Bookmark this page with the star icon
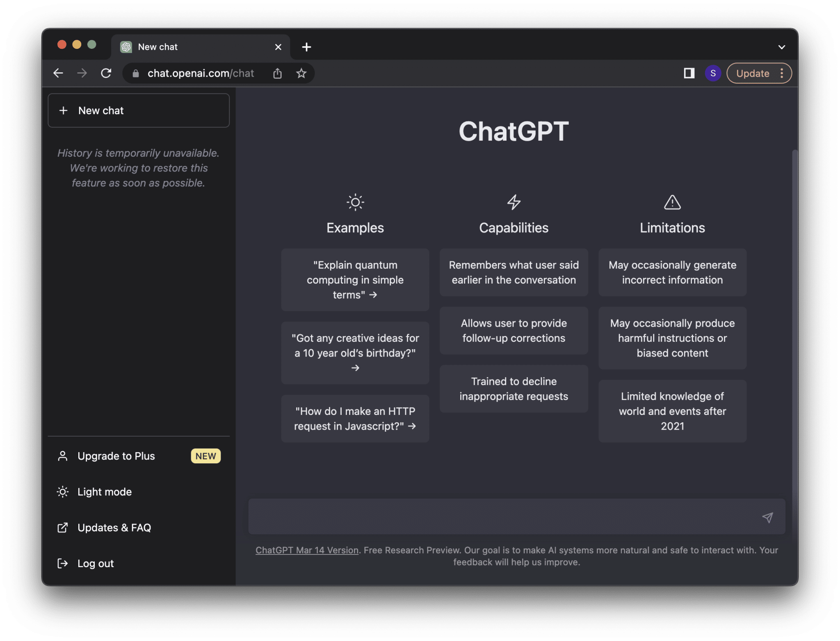Screen dimensions: 840x641 (x=301, y=73)
